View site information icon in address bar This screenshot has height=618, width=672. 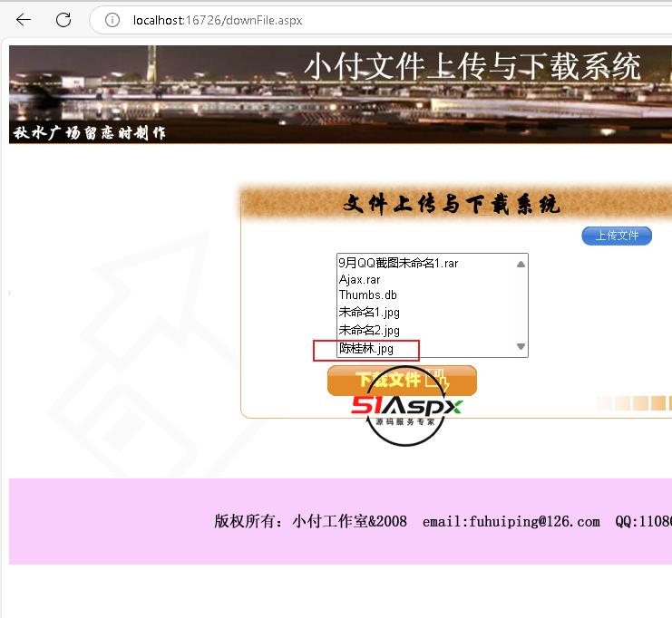pyautogui.click(x=112, y=20)
